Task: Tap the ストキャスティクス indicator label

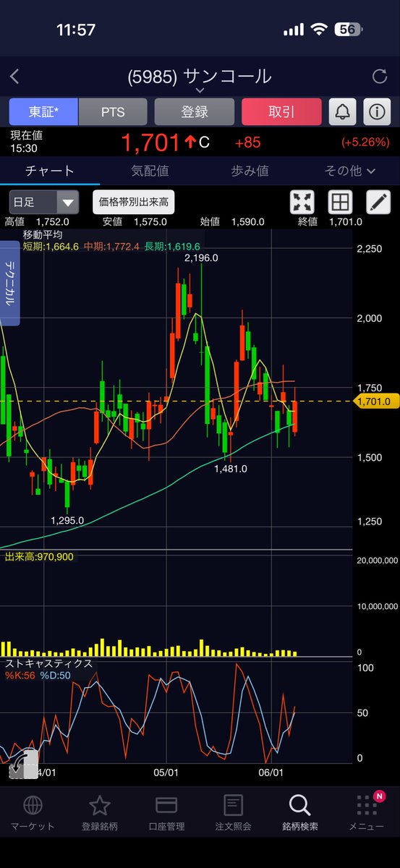Action: (48, 663)
